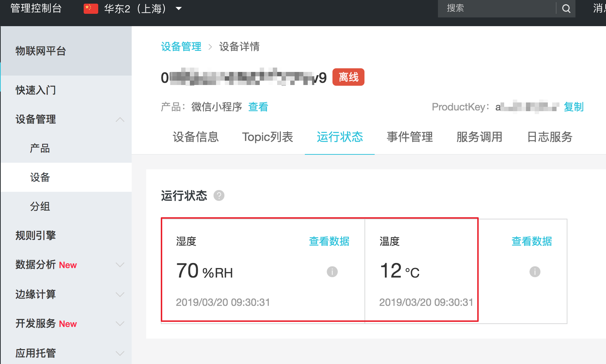
Task: Click 查看 link next to product name
Action: [x=258, y=107]
